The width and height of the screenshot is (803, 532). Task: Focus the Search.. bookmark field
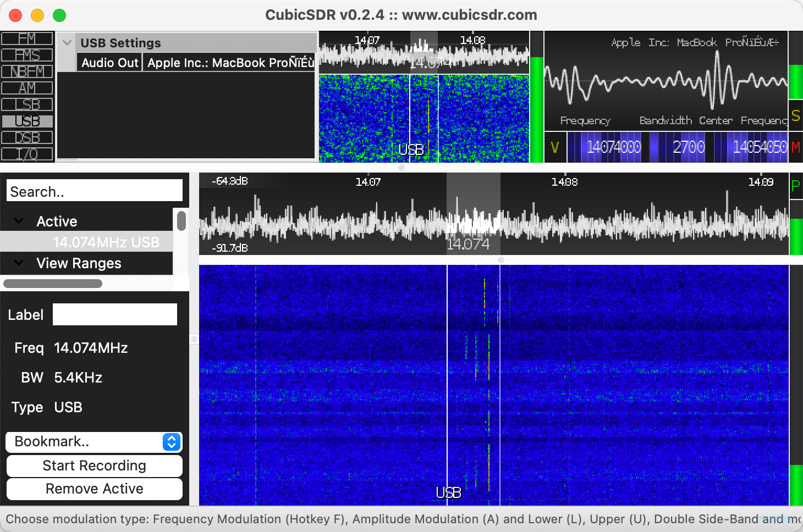95,191
